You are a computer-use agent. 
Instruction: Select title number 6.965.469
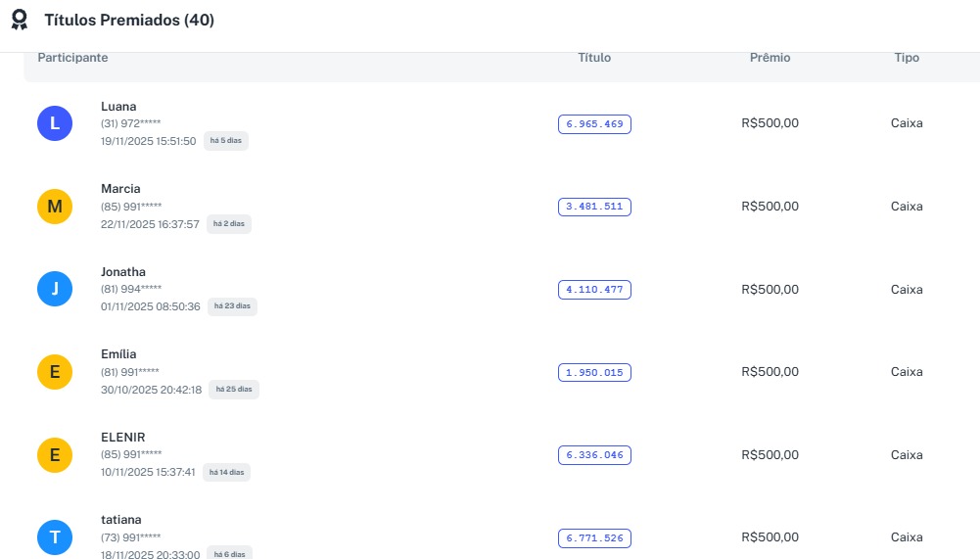[594, 124]
